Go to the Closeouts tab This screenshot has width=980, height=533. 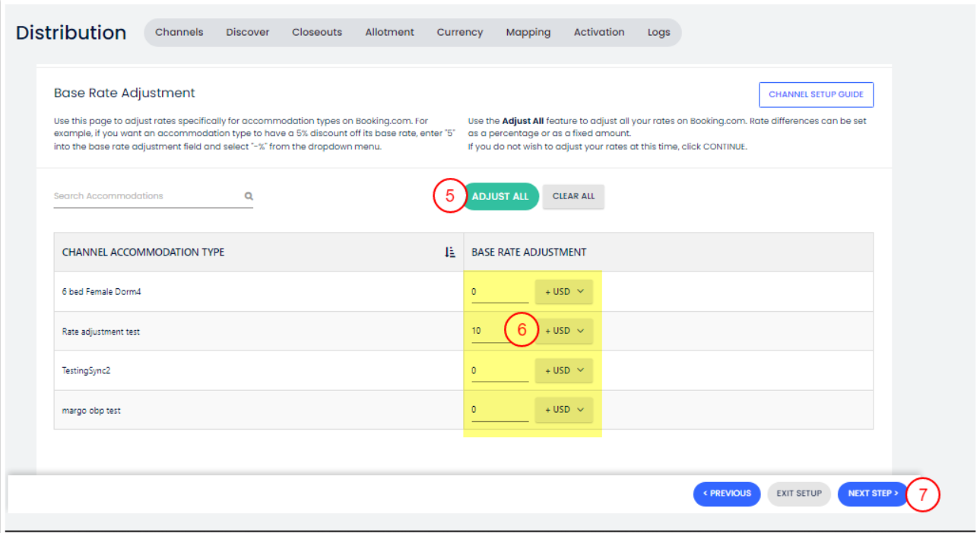click(x=317, y=33)
